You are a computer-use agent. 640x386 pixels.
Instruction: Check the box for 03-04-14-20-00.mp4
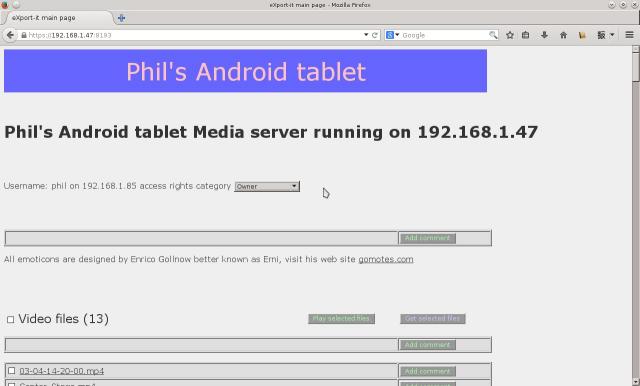point(11,370)
